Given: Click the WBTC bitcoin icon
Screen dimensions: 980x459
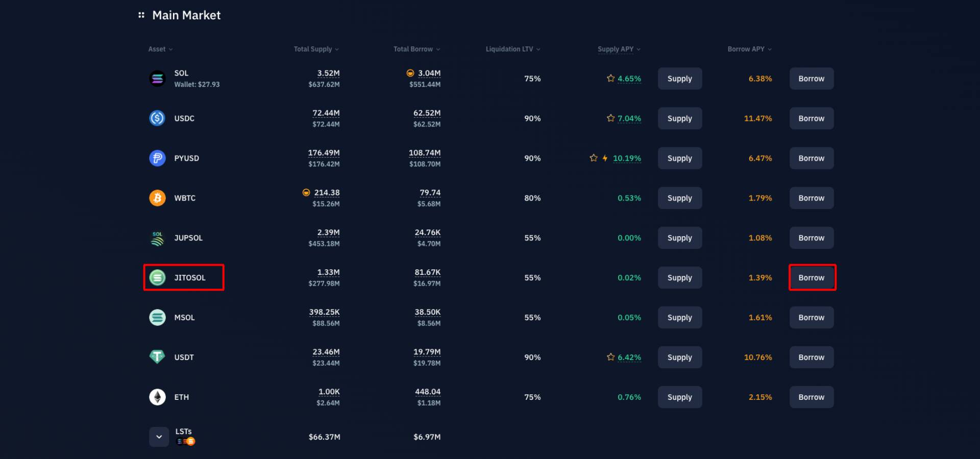Looking at the screenshot, I should point(157,198).
